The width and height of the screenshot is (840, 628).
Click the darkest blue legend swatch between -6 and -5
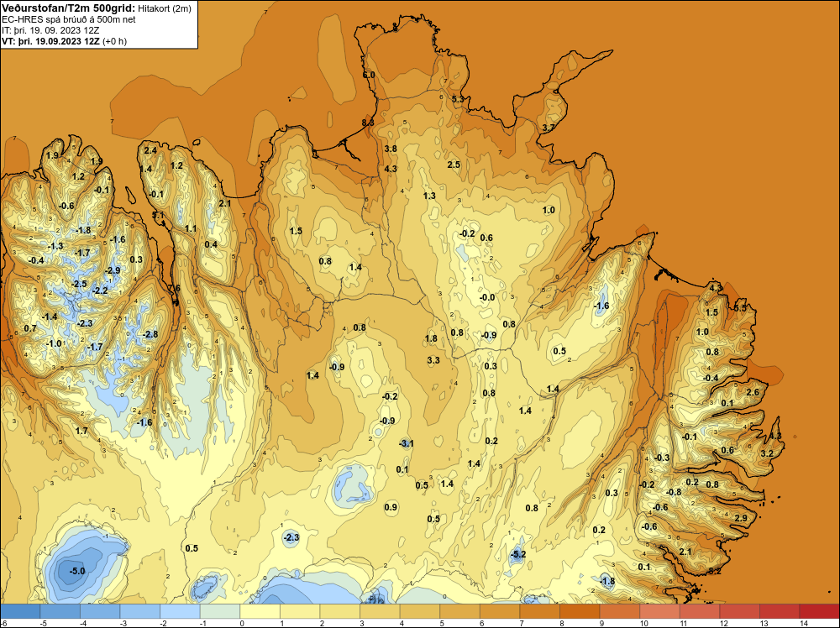tap(20, 611)
